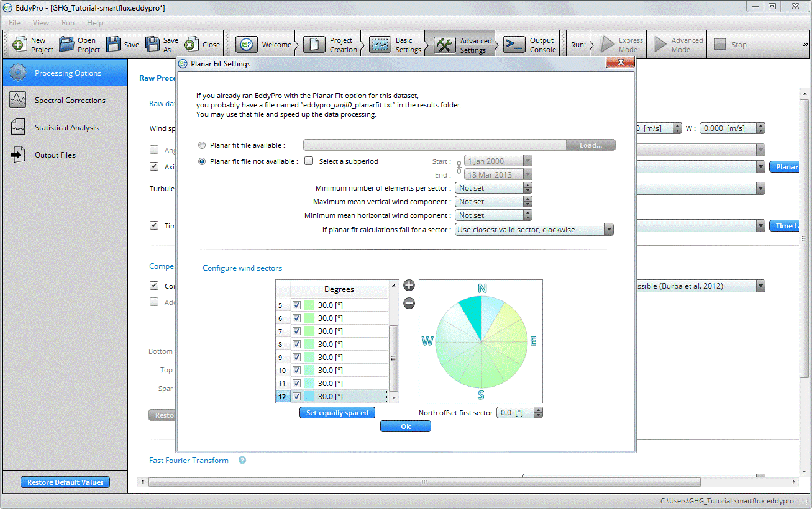Screen dimensions: 812x509
Task: Open Spectral Corrections in the sidebar
Action: click(70, 101)
